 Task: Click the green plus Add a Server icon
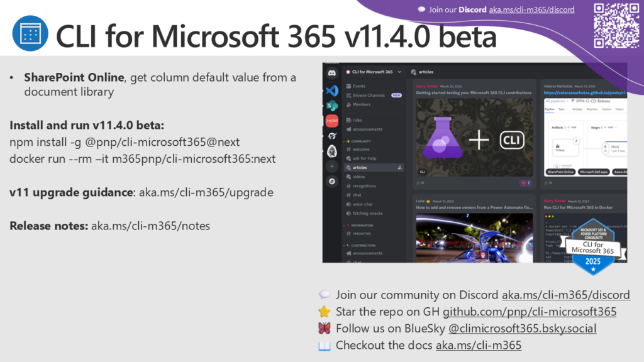(x=332, y=166)
